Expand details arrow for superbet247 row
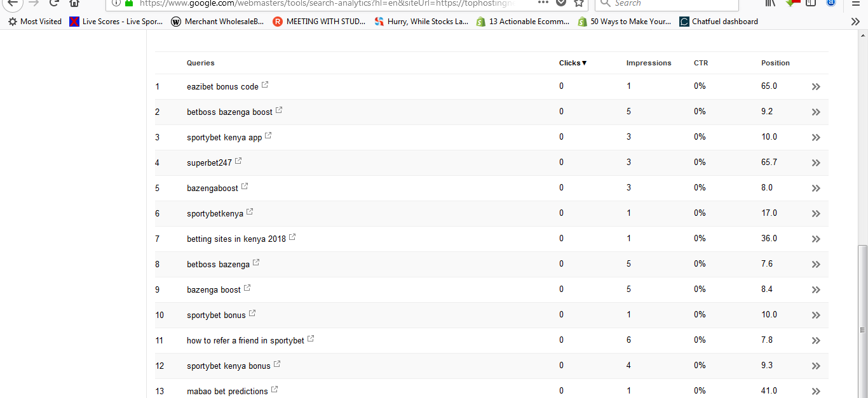 click(816, 163)
